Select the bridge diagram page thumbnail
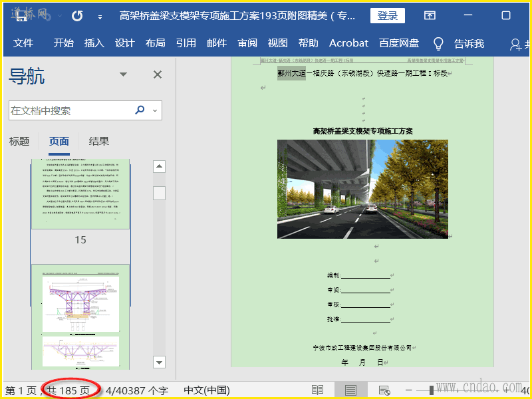The height and width of the screenshot is (399, 532). (x=80, y=317)
